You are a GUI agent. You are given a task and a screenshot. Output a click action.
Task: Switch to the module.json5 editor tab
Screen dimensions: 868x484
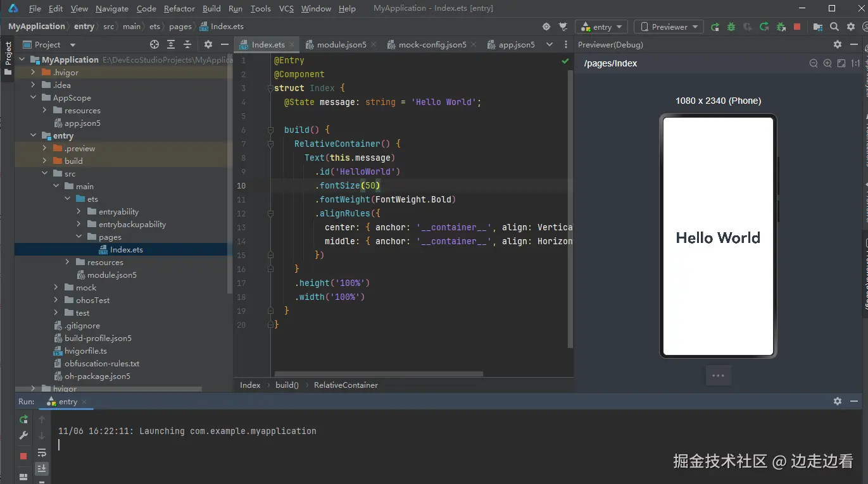click(x=341, y=44)
